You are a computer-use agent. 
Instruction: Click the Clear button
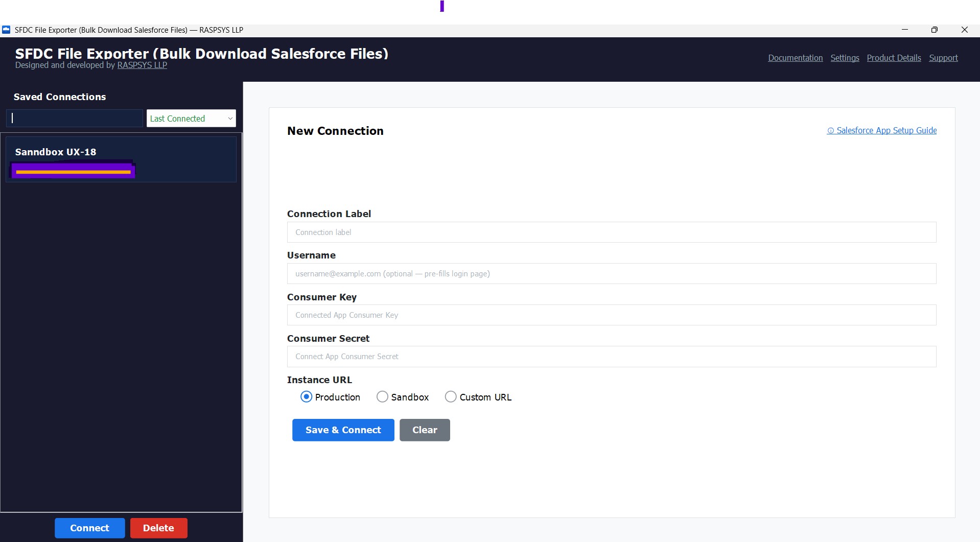(424, 430)
